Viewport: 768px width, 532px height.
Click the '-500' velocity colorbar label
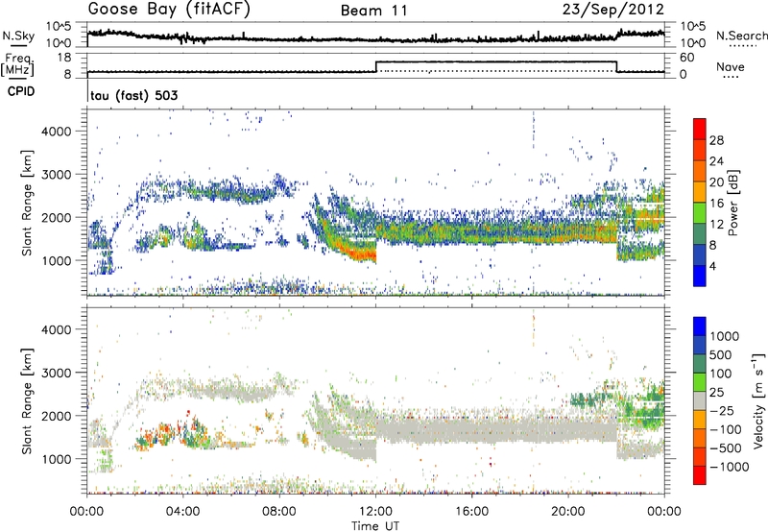coord(726,447)
